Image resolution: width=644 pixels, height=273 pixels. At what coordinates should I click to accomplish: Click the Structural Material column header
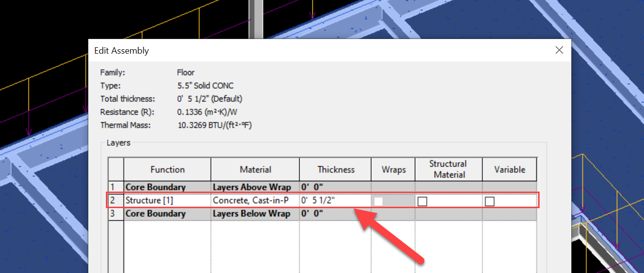(449, 169)
